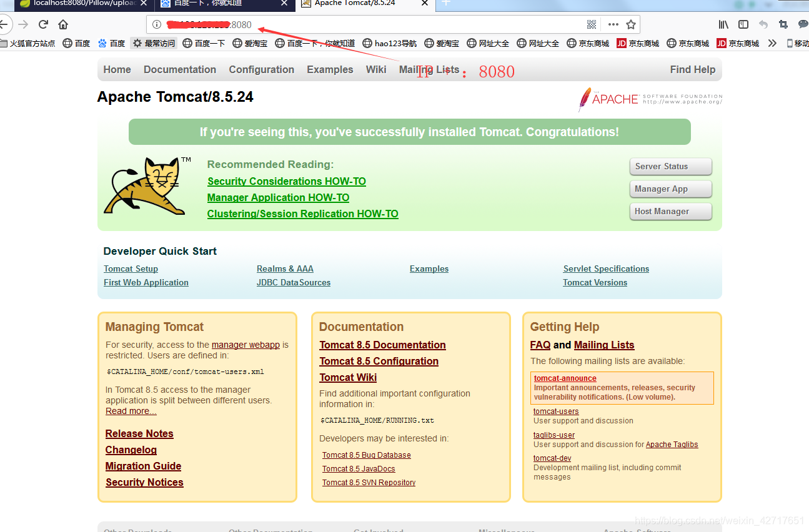809x532 pixels.
Task: Open the QR code icon in address bar
Action: click(592, 24)
